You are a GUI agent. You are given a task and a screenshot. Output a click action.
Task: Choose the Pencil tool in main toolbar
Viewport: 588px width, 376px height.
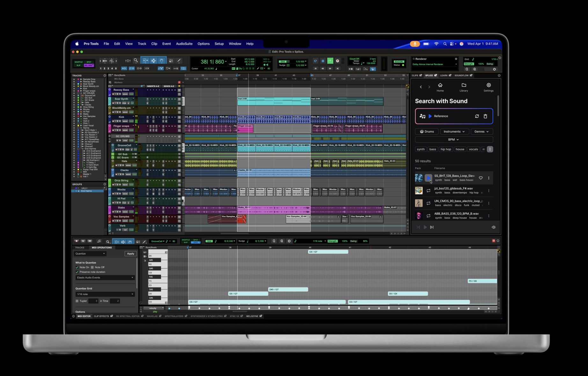pos(179,61)
